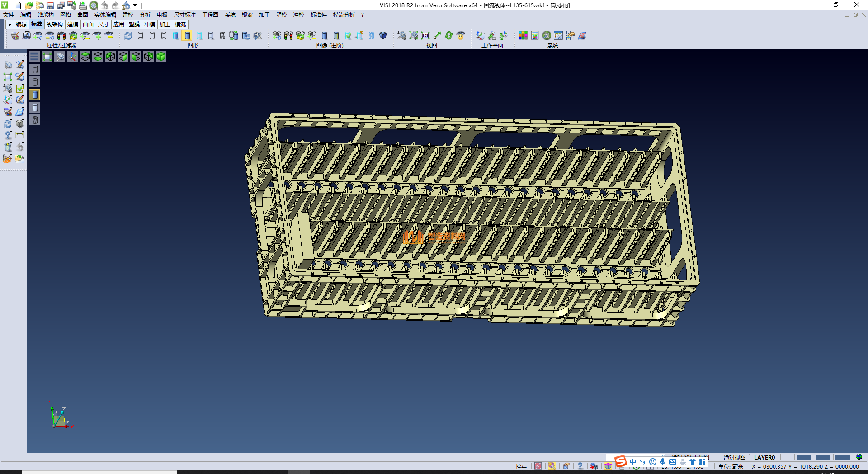The height and width of the screenshot is (474, 868).
Task: Click the 绝对视图 status bar button
Action: pyautogui.click(x=734, y=457)
